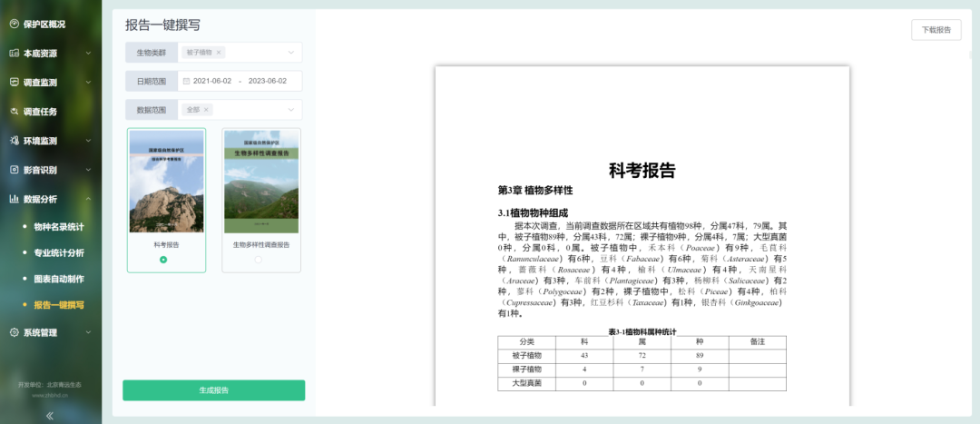
Task: Click the 报告一键撰写 page heading
Action: click(162, 25)
